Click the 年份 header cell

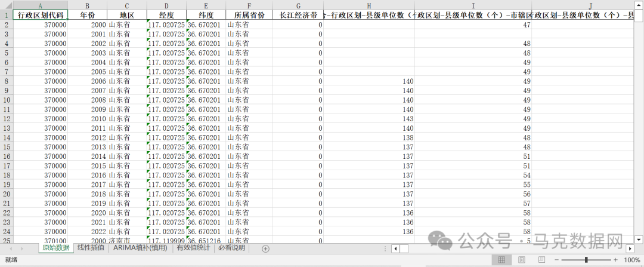(x=87, y=15)
